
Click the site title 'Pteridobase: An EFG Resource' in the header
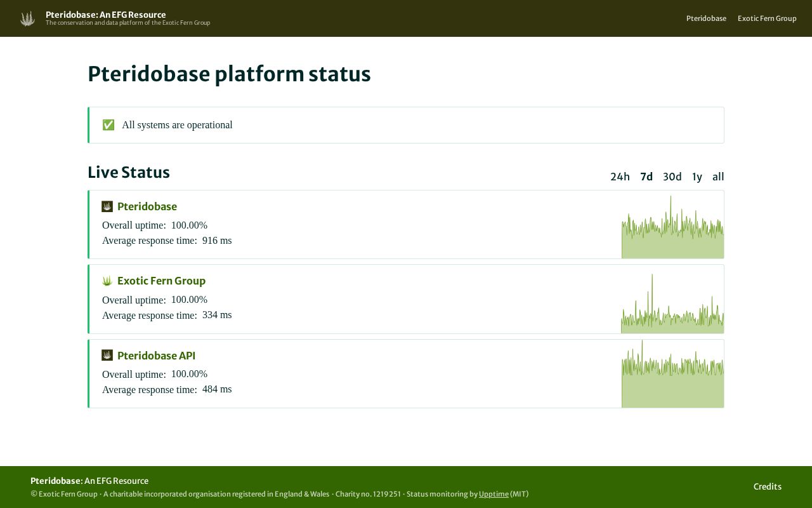(x=106, y=15)
